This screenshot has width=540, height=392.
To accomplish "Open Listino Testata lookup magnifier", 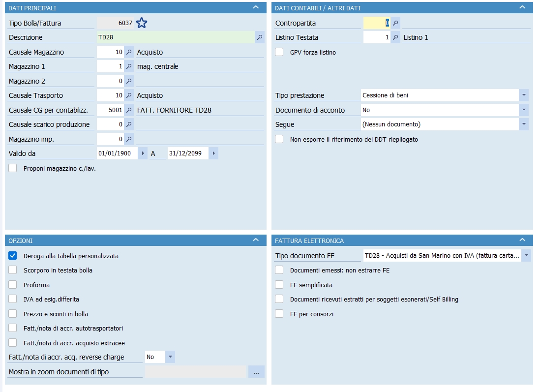I will coord(395,37).
